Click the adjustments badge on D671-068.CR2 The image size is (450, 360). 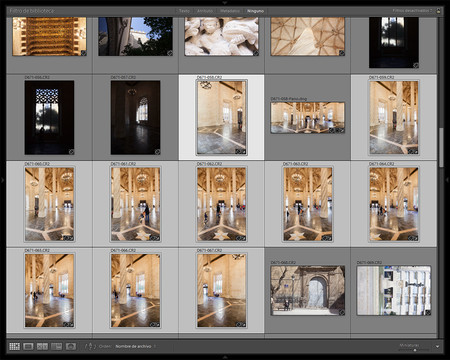click(x=342, y=312)
